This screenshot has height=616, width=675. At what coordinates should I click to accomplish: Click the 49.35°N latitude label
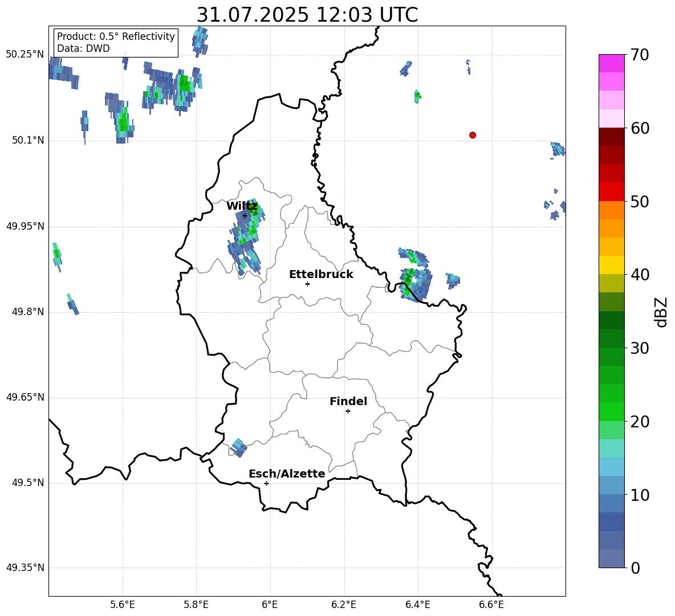point(25,568)
